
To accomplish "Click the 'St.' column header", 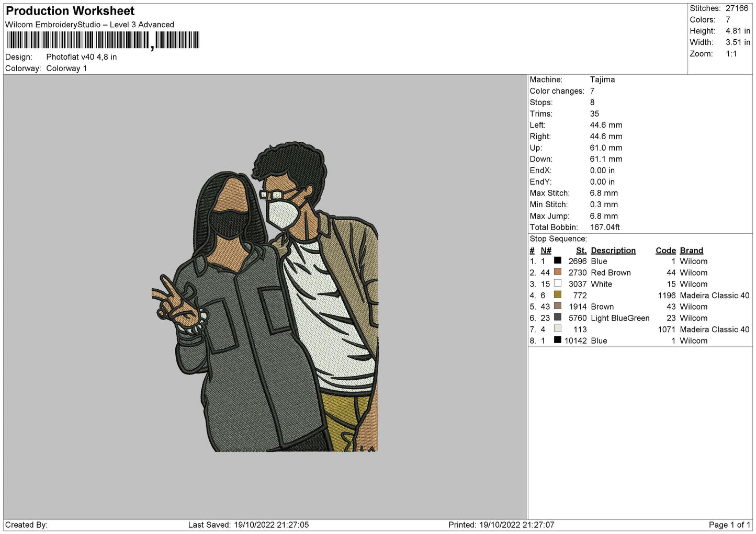I will pyautogui.click(x=581, y=251).
